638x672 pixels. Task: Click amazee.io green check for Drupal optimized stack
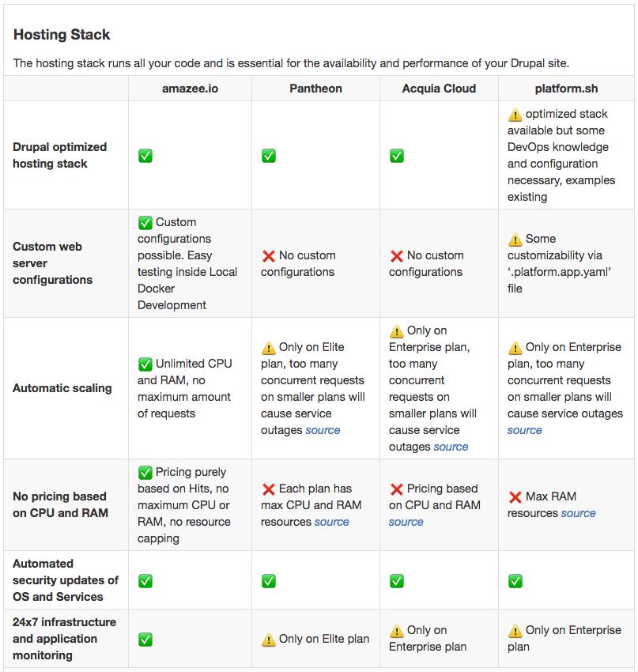click(145, 156)
